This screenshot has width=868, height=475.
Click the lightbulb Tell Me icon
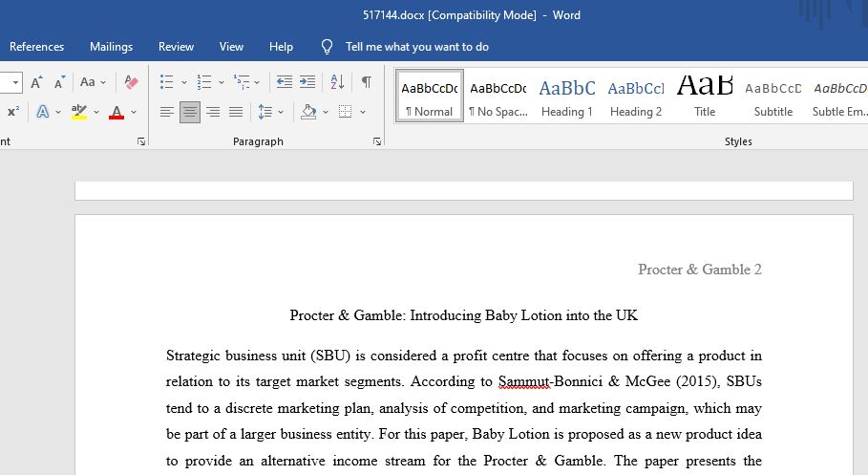328,47
